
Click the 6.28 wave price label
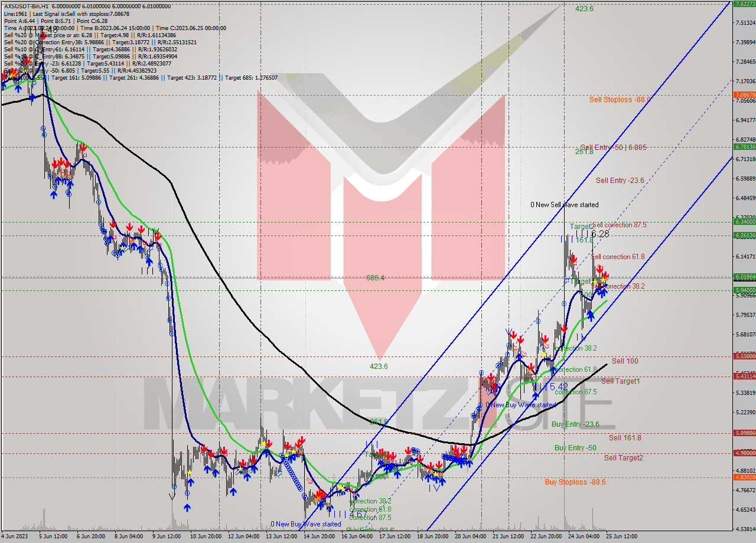(599, 234)
